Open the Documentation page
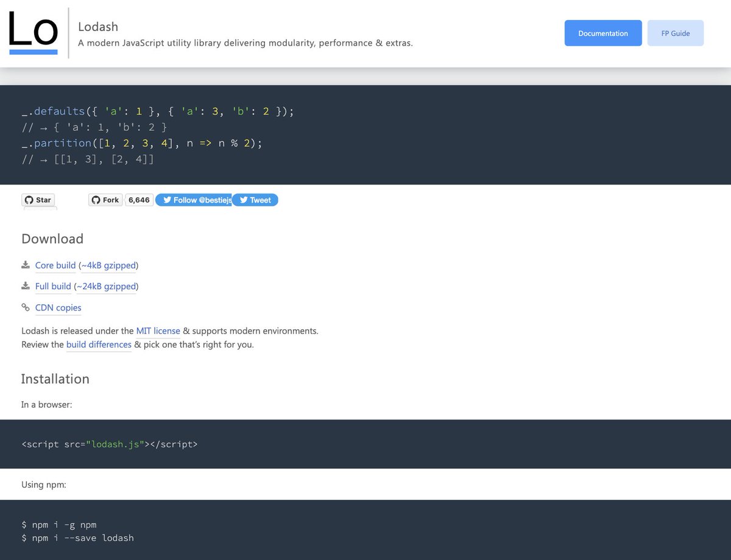This screenshot has height=560, width=731. tap(603, 33)
